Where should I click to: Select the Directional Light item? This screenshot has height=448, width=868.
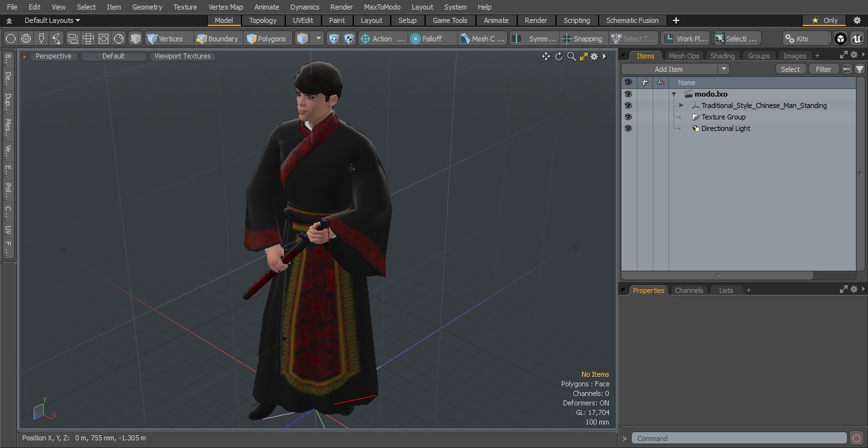(726, 128)
